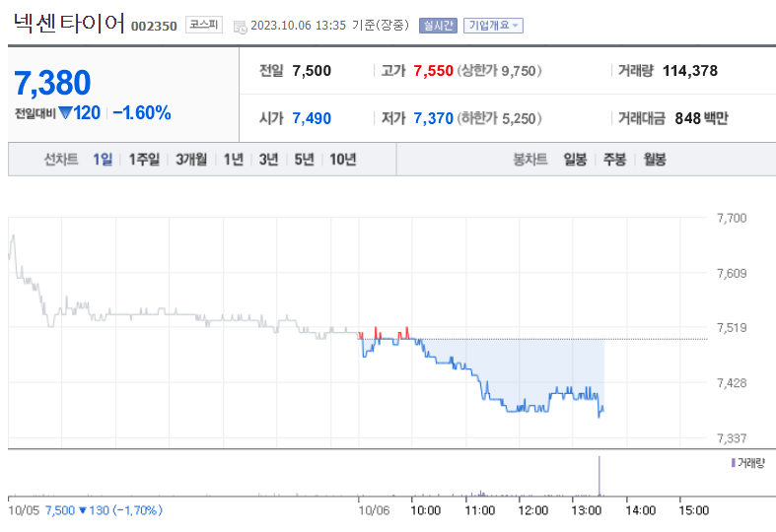The height and width of the screenshot is (532, 776).
Task: Click the 거래대금 value 848 백만
Action: point(701,118)
